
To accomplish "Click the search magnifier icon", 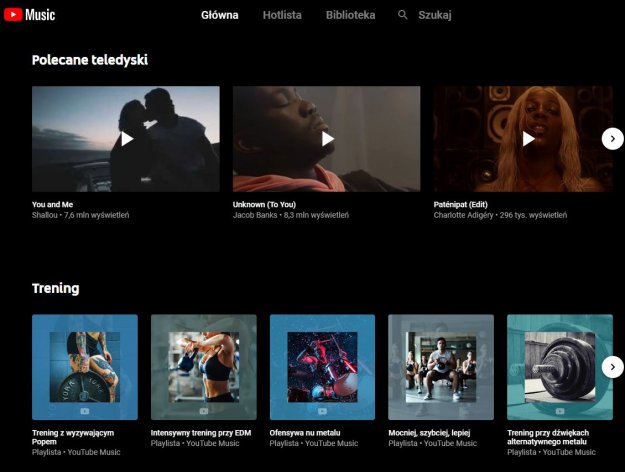I will click(403, 15).
